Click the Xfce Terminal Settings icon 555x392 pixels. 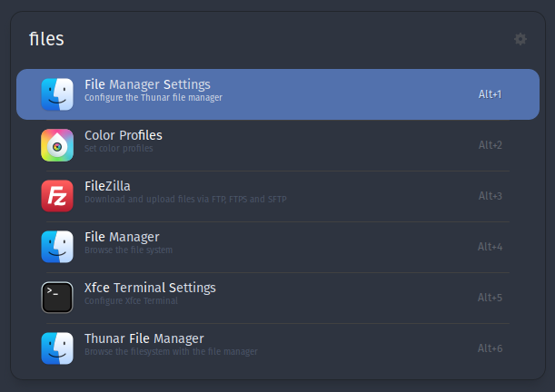57,298
